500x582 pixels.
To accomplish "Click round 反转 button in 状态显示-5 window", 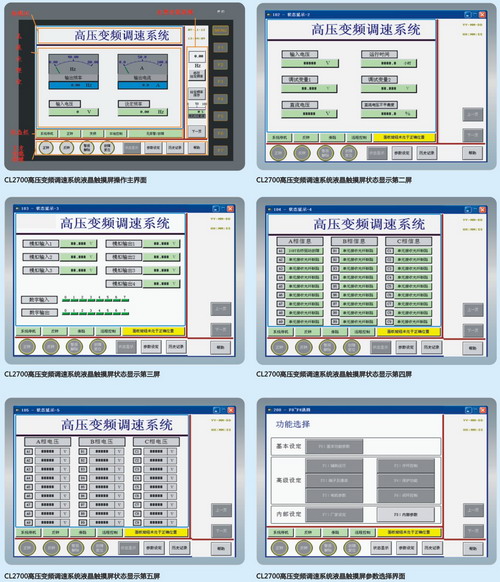I will point(52,547).
